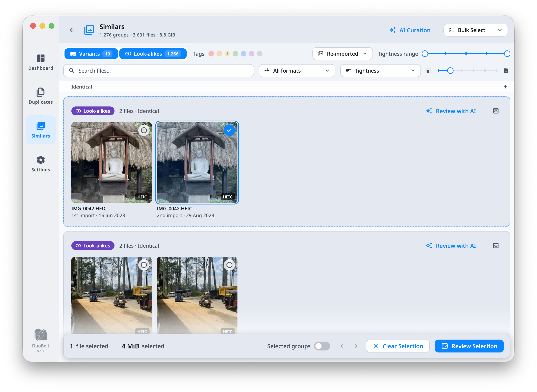Click the search magnifier icon
The height and width of the screenshot is (392, 537).
point(72,70)
